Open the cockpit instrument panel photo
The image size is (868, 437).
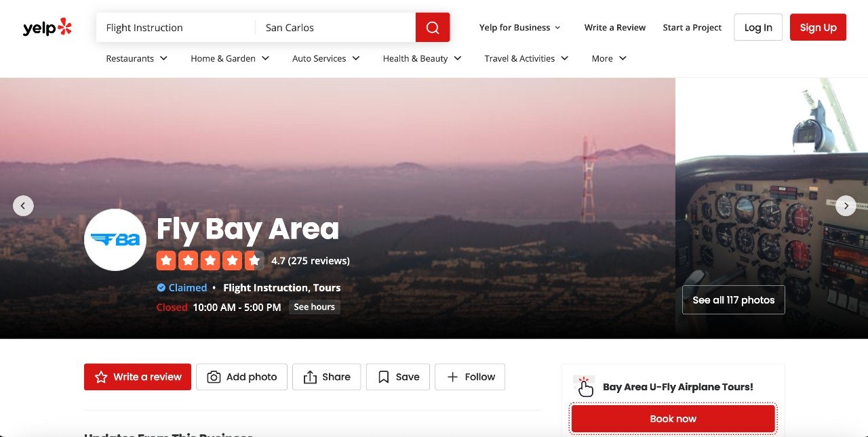(772, 208)
